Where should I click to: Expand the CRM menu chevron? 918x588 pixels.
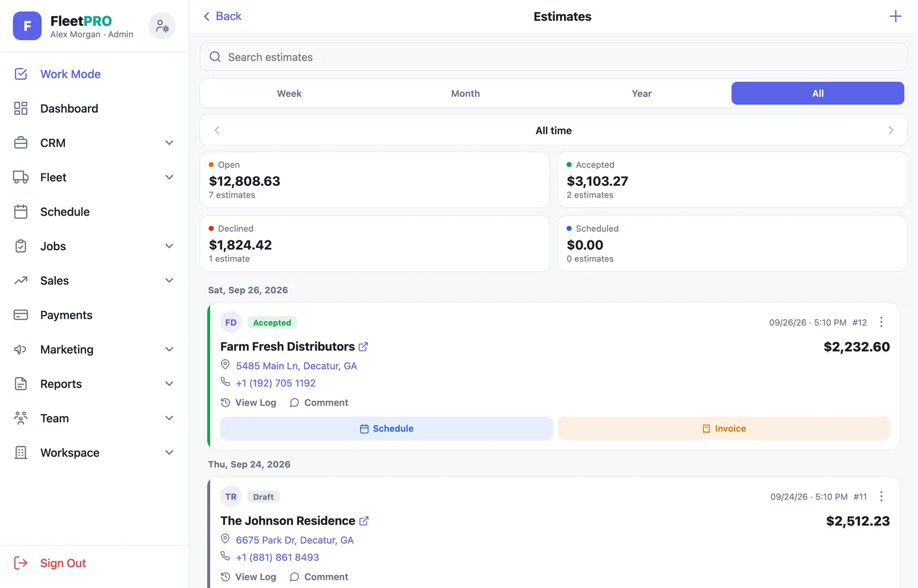169,143
